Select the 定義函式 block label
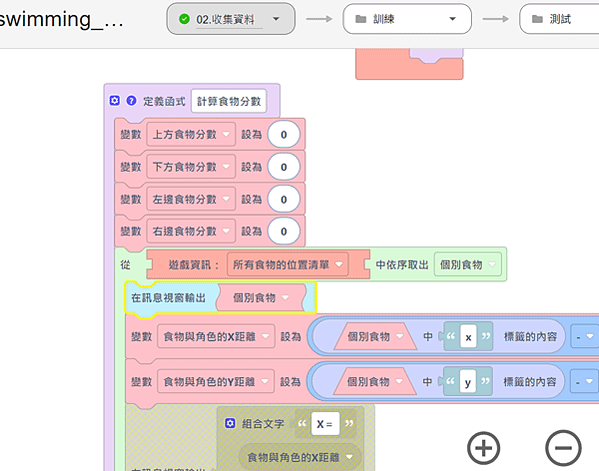The width and height of the screenshot is (599, 471). (x=164, y=101)
